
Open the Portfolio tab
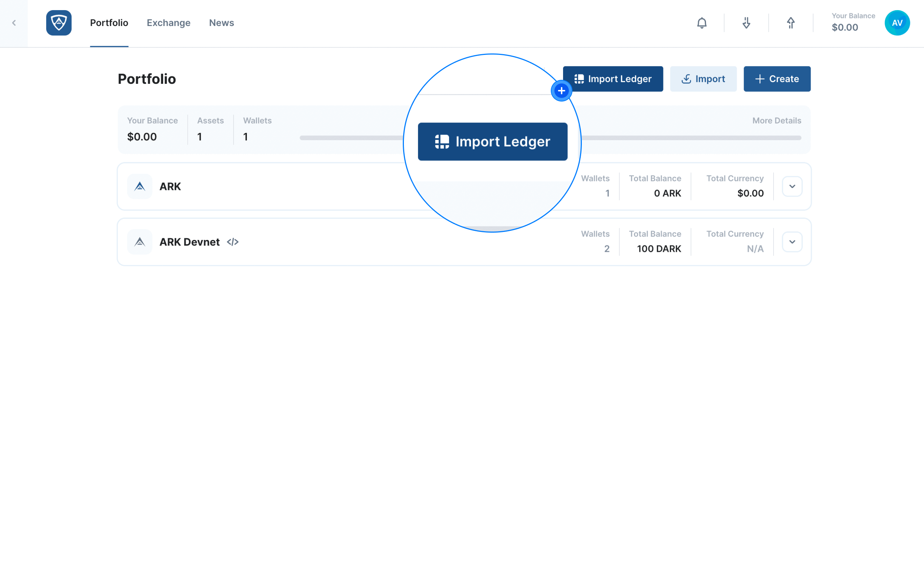click(x=109, y=23)
